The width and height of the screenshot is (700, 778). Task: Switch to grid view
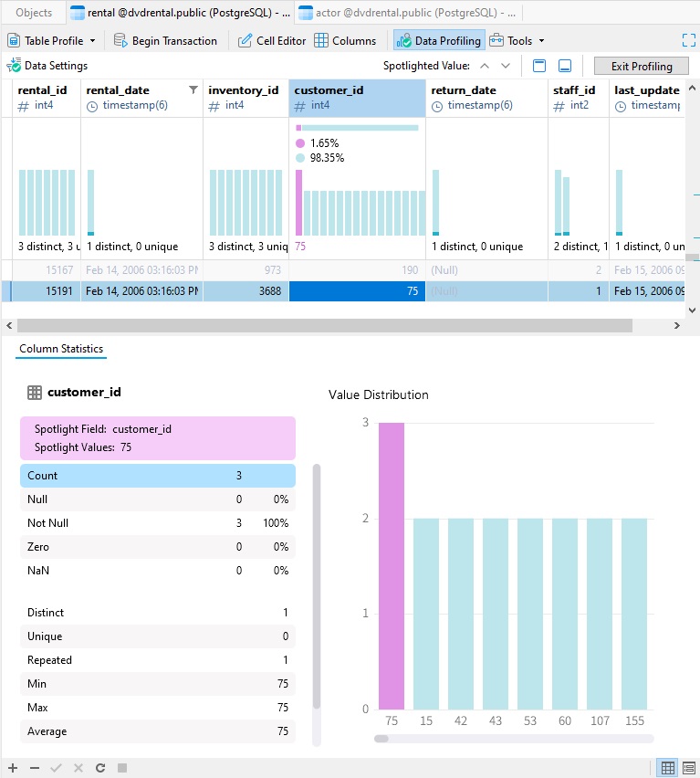(x=667, y=768)
